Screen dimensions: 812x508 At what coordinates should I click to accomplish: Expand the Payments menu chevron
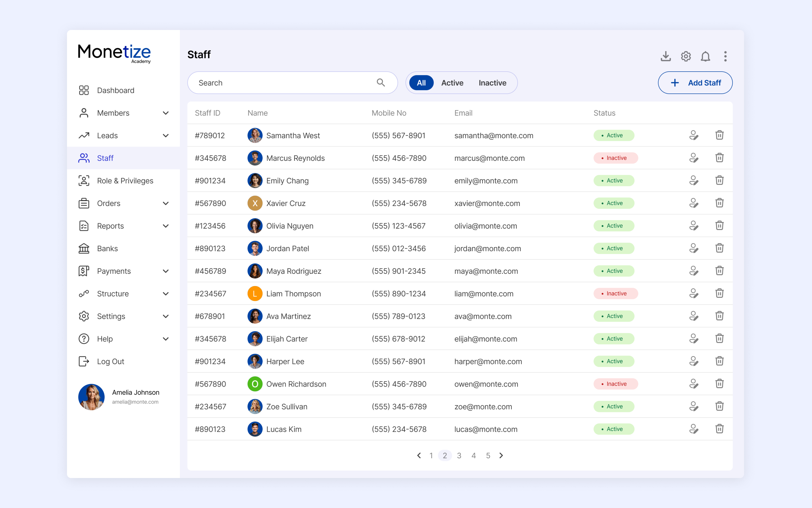coord(165,271)
